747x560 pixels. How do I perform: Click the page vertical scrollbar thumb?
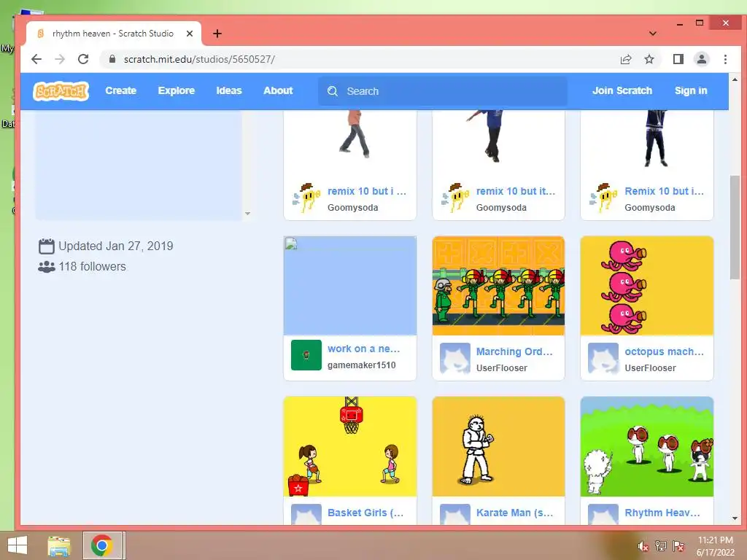click(735, 227)
